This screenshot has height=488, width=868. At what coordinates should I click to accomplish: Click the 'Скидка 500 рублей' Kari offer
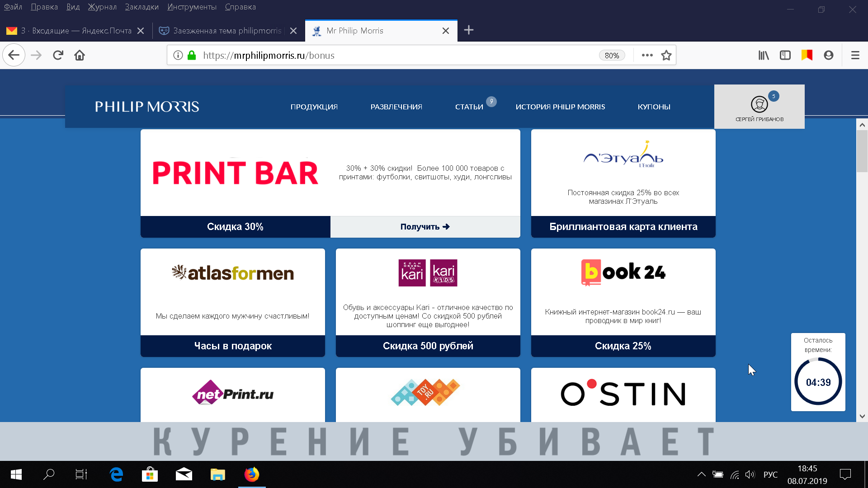(428, 346)
